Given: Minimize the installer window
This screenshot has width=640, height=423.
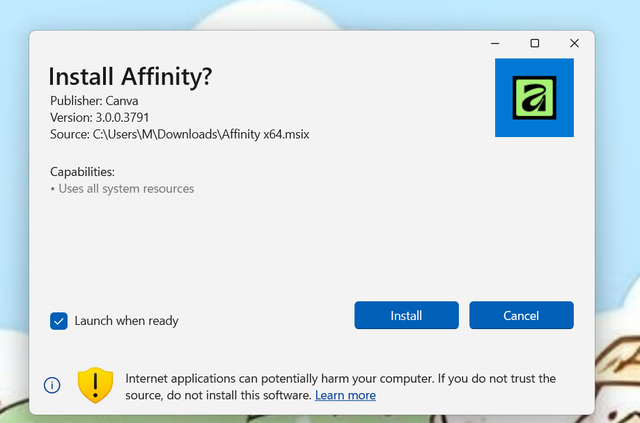Looking at the screenshot, I should pyautogui.click(x=495, y=43).
